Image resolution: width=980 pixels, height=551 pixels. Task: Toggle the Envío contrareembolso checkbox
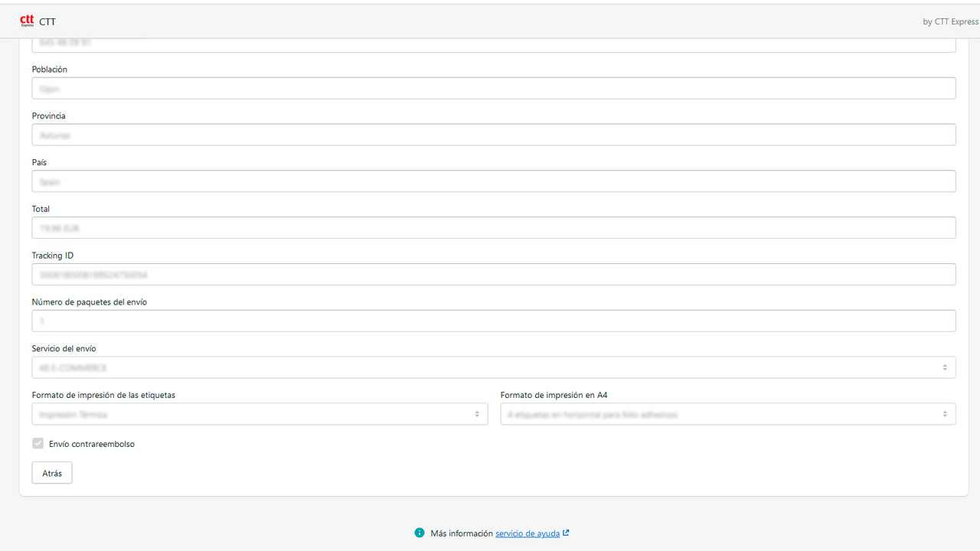click(38, 443)
